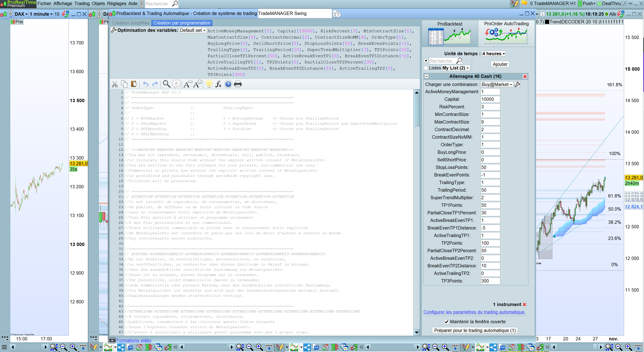The image size is (644, 352).
Task: Open the 'My List (2)' dropdown
Action: pyautogui.click(x=456, y=68)
